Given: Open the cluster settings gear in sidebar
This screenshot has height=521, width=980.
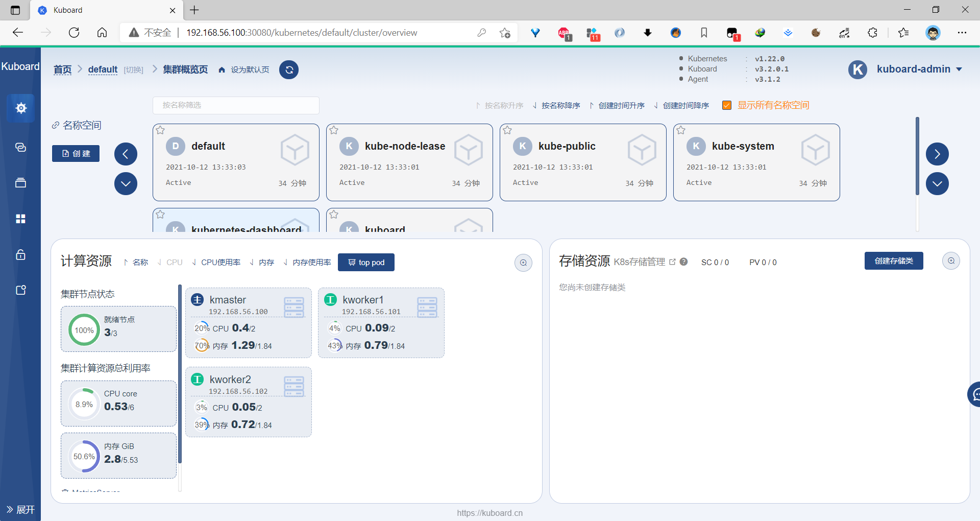Looking at the screenshot, I should pyautogui.click(x=20, y=108).
